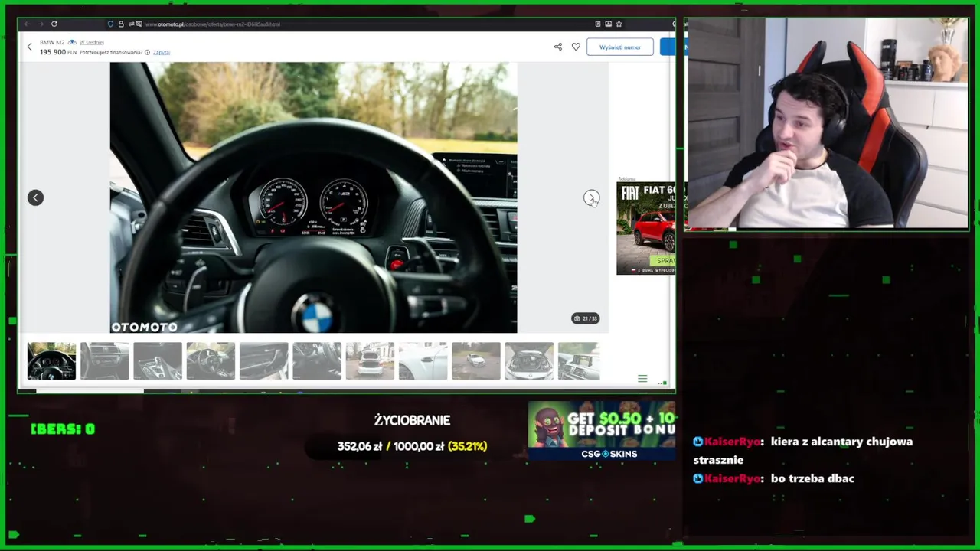Bookmark this page with the star icon
Image resolution: width=980 pixels, height=551 pixels.
[619, 24]
